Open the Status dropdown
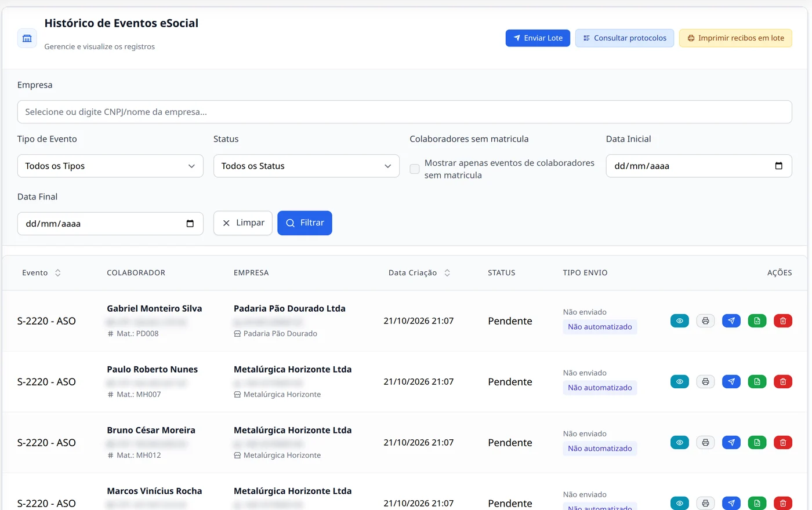This screenshot has width=812, height=510. pyautogui.click(x=306, y=166)
